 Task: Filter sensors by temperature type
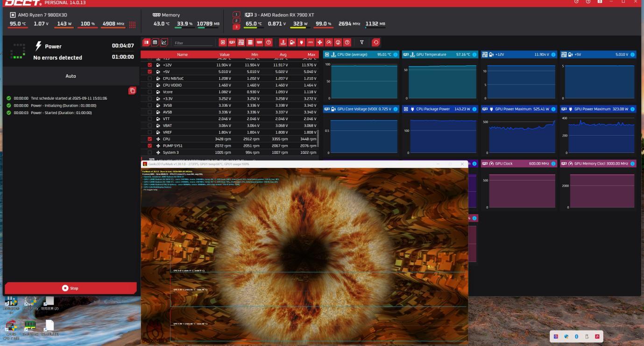(283, 43)
